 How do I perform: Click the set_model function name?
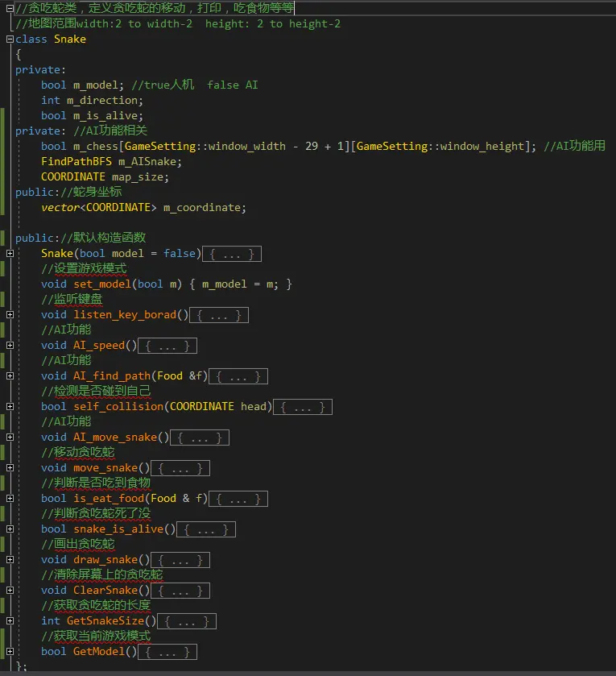102,284
